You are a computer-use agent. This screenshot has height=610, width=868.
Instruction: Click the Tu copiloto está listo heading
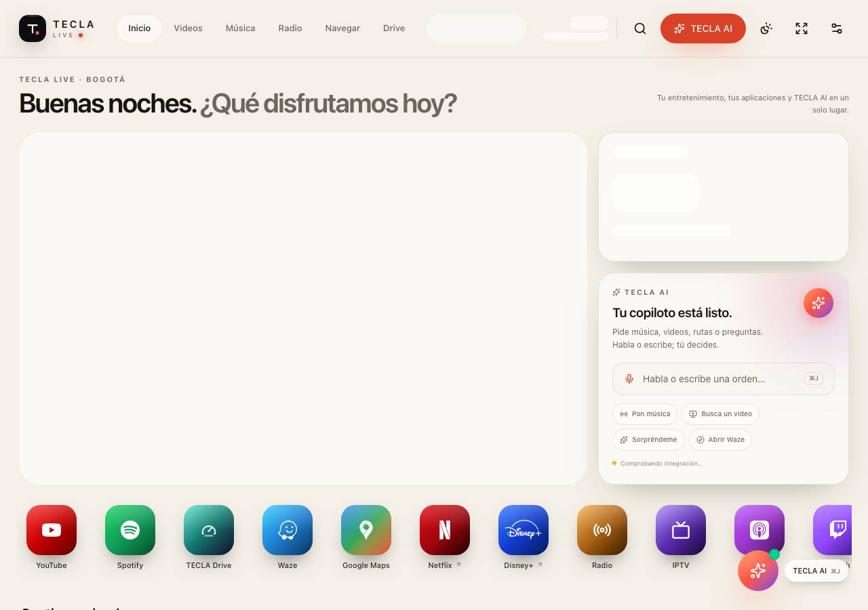[672, 312]
